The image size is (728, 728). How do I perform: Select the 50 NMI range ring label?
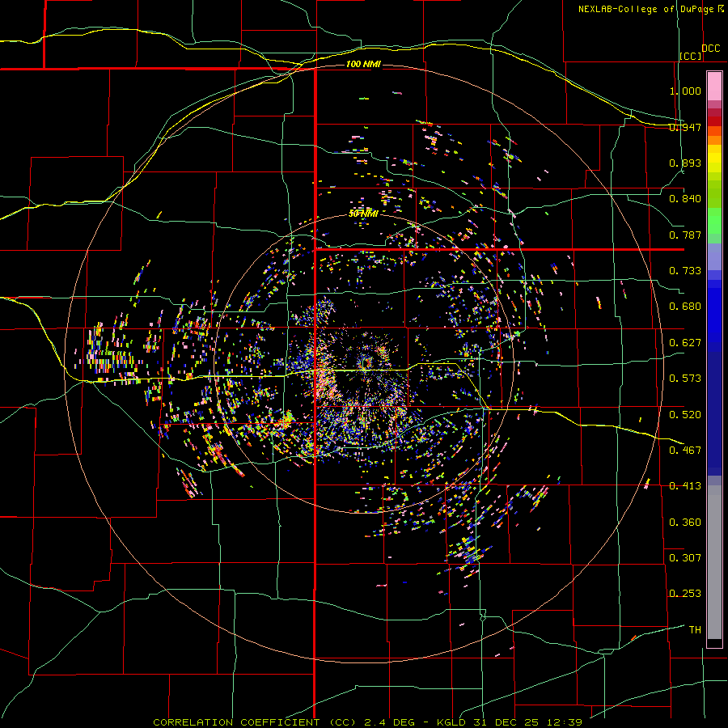click(x=363, y=214)
